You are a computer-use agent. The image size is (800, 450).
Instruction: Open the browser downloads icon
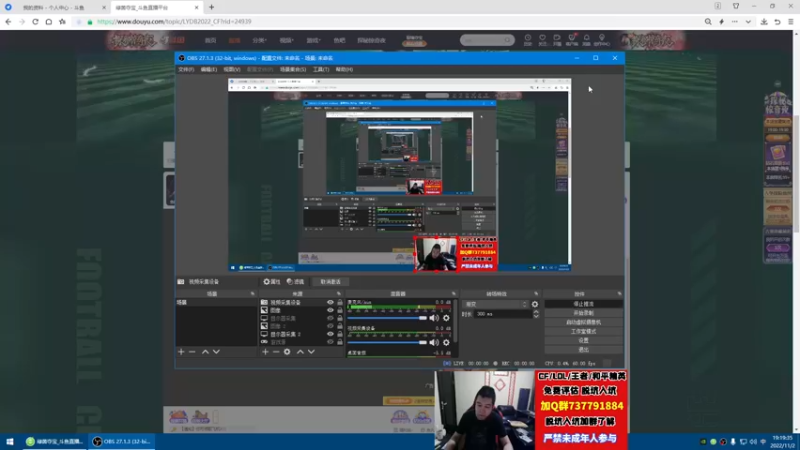[764, 21]
